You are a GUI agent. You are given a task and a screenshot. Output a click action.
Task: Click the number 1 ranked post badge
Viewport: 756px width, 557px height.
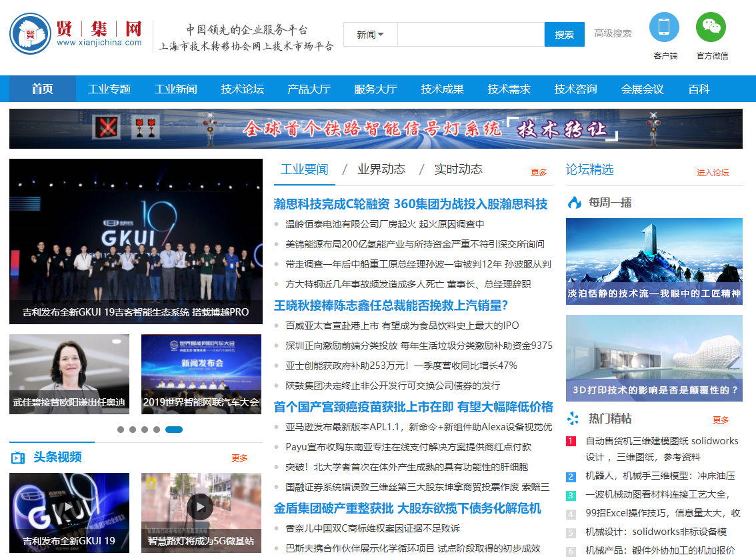571,441
